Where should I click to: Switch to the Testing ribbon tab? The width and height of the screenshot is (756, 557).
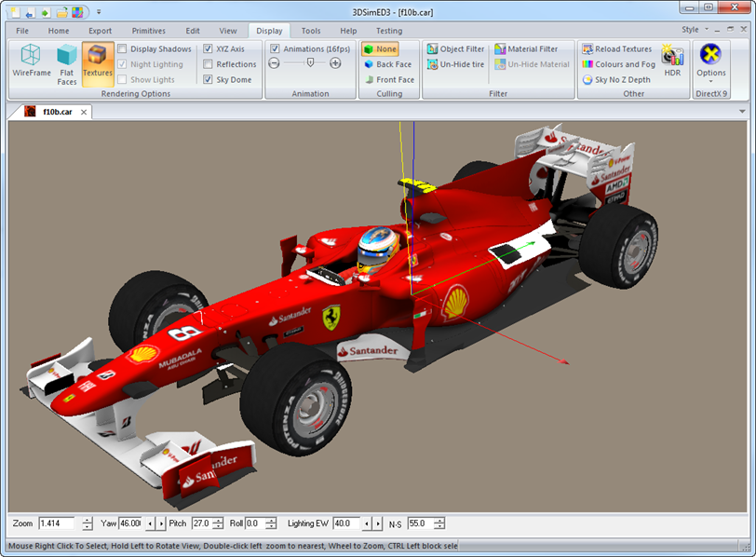(x=389, y=31)
